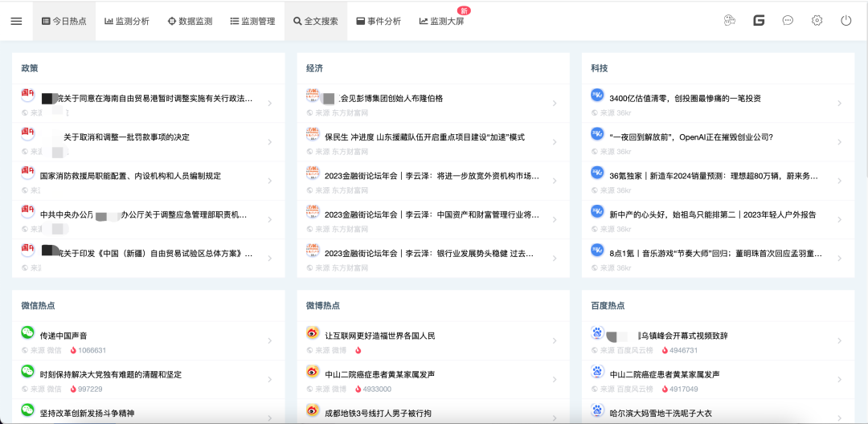This screenshot has width=868, height=424.
Task: Open the 全文搜索 tab
Action: coord(315,21)
